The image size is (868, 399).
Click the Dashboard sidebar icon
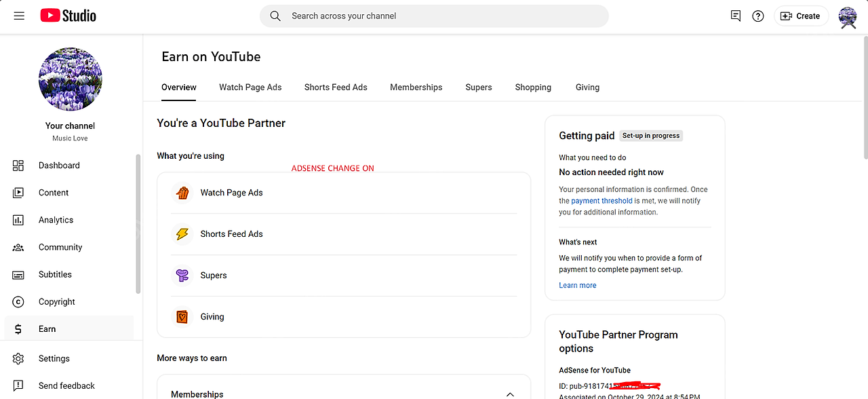coord(18,166)
